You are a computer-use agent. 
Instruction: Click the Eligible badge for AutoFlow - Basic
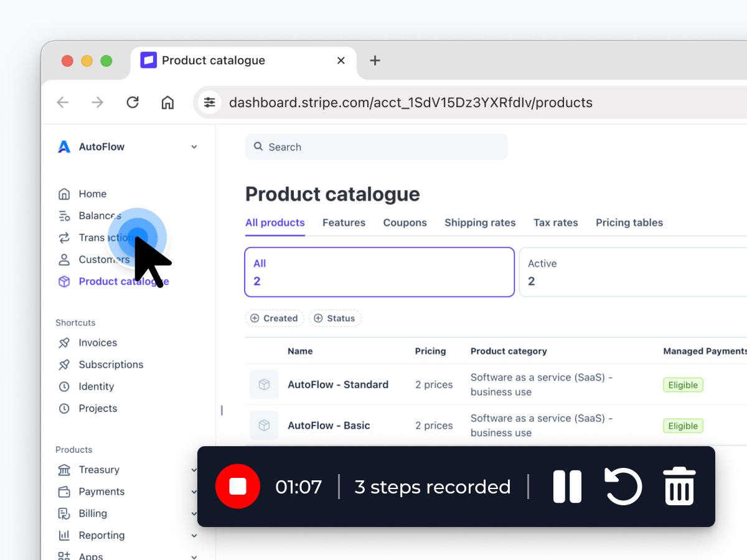[683, 426]
